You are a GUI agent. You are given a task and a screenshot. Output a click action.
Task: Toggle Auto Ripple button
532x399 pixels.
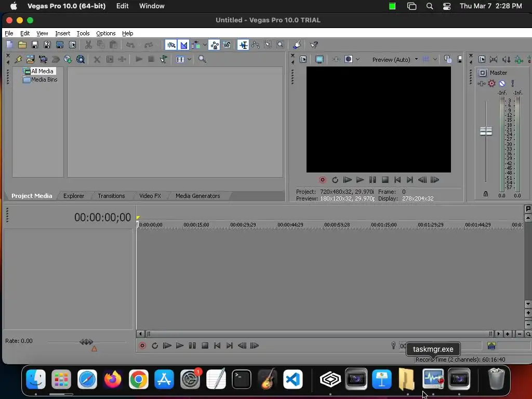tap(196, 45)
